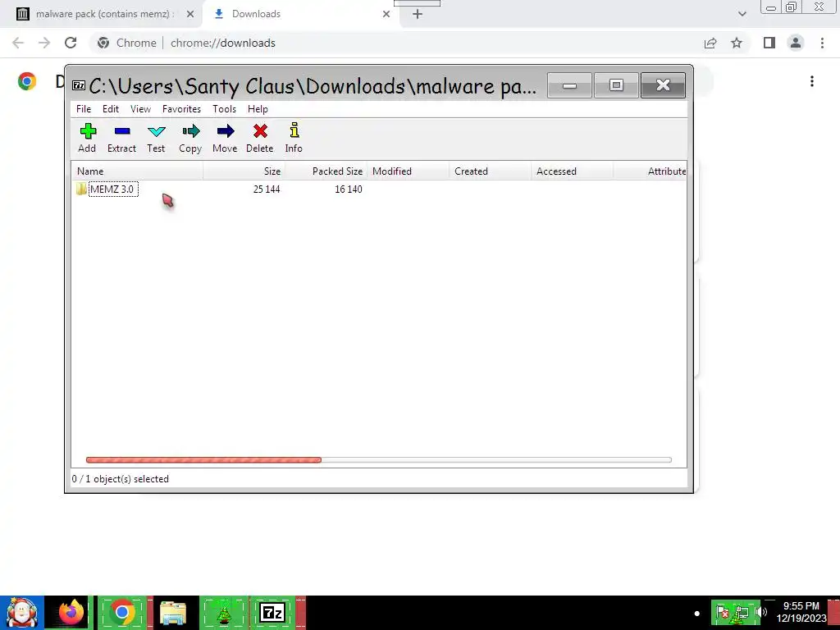Image resolution: width=840 pixels, height=630 pixels.
Task: Run Test on the archive
Action: [x=156, y=138]
